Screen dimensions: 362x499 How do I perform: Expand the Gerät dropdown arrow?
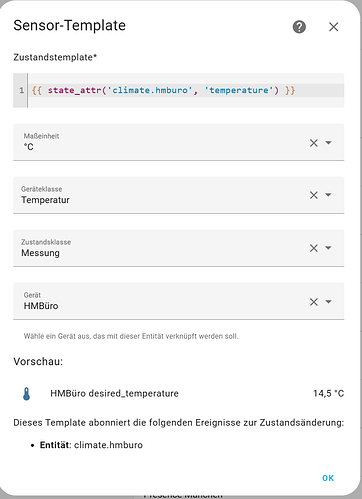[328, 302]
